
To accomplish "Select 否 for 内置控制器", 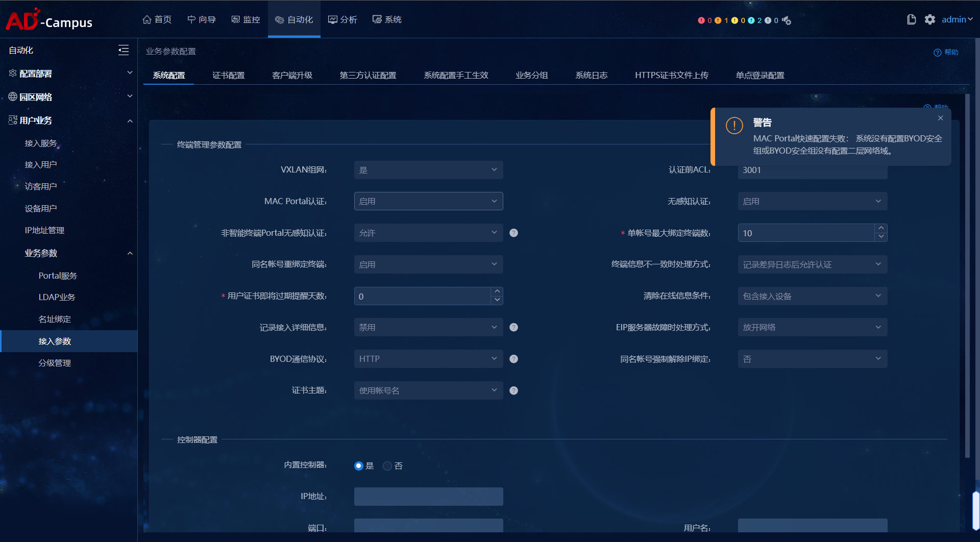I will 387,466.
